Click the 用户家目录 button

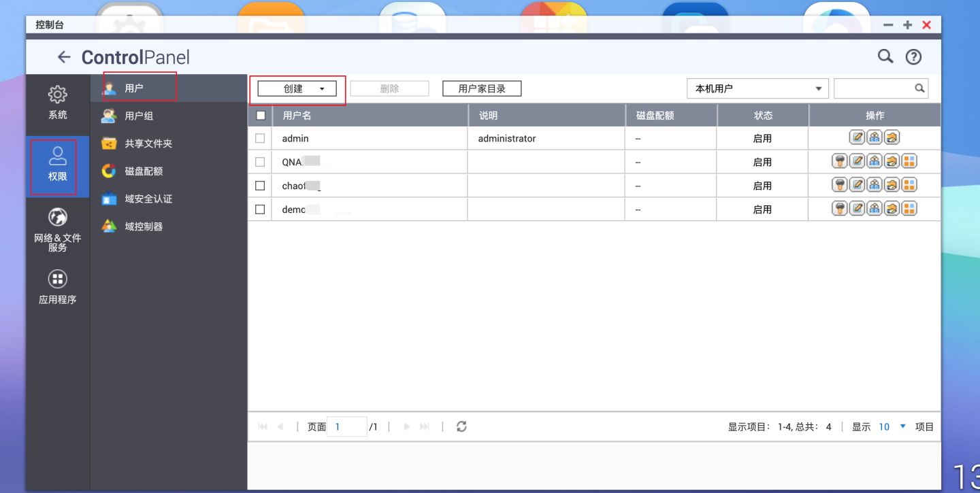click(482, 88)
